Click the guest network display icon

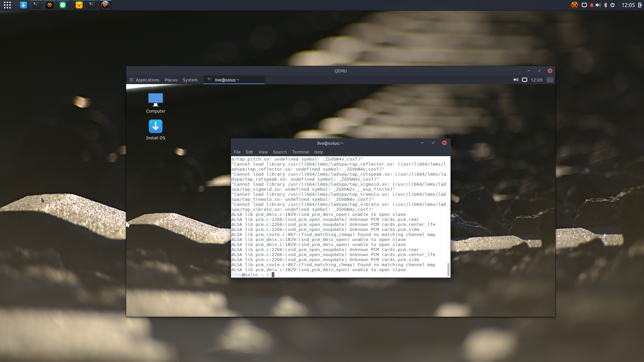pyautogui.click(x=525, y=80)
